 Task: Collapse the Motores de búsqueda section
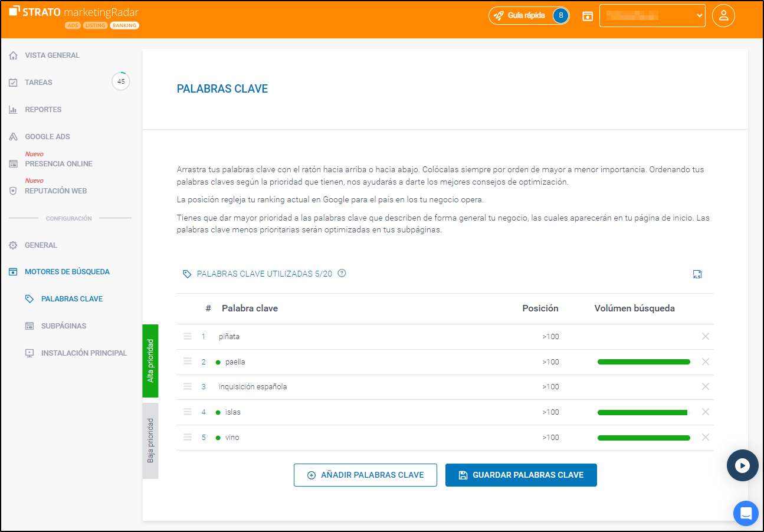pyautogui.click(x=67, y=272)
